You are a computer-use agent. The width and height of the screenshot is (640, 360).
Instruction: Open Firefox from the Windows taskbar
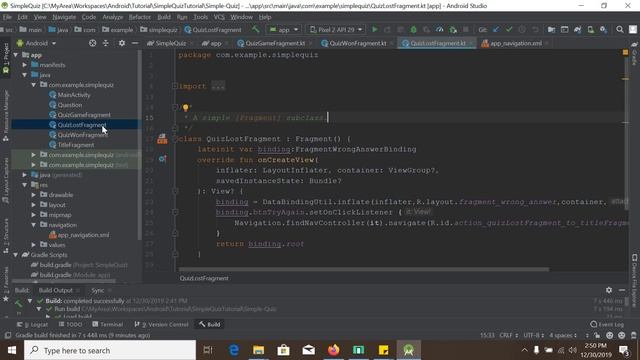coord(333,350)
